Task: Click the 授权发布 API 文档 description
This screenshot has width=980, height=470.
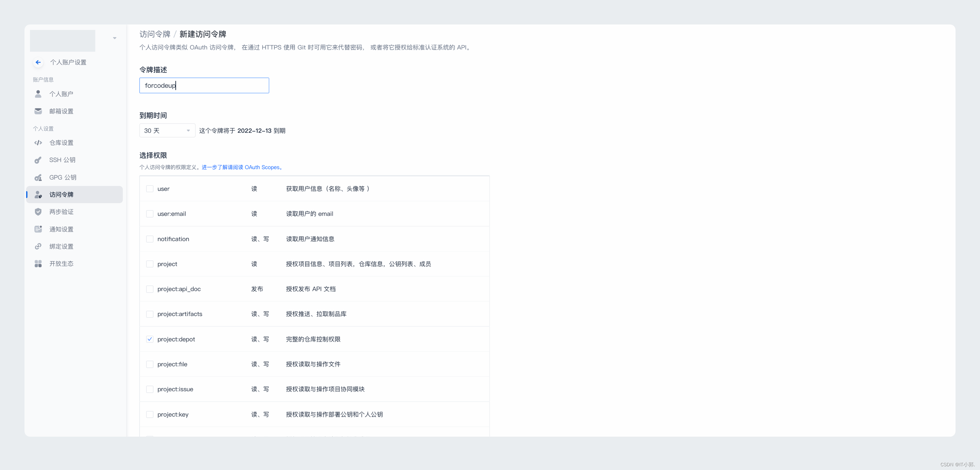Action: tap(311, 289)
